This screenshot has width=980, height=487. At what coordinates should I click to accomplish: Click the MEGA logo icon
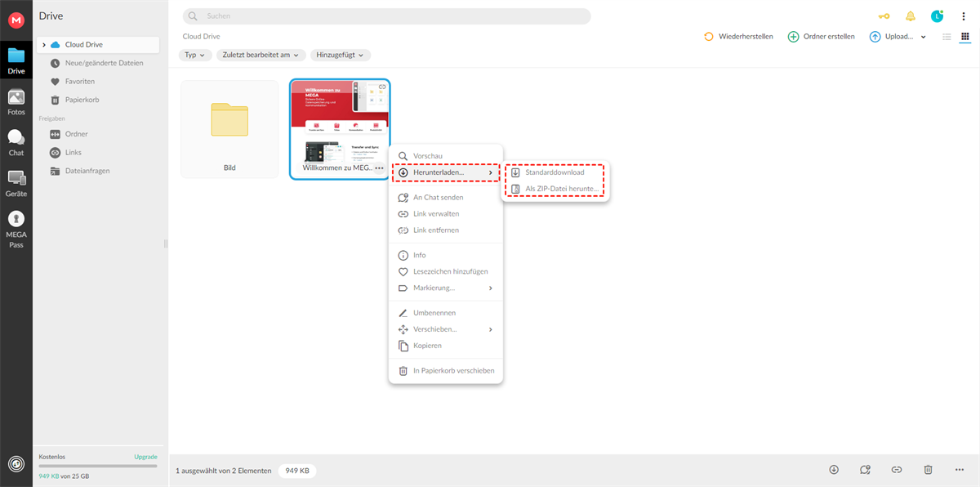point(16,20)
